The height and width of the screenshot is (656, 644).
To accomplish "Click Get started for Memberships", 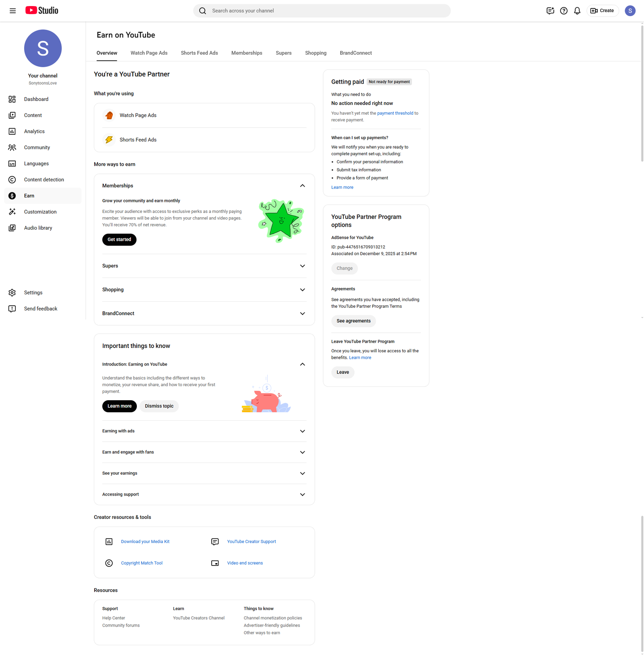I will coord(119,240).
